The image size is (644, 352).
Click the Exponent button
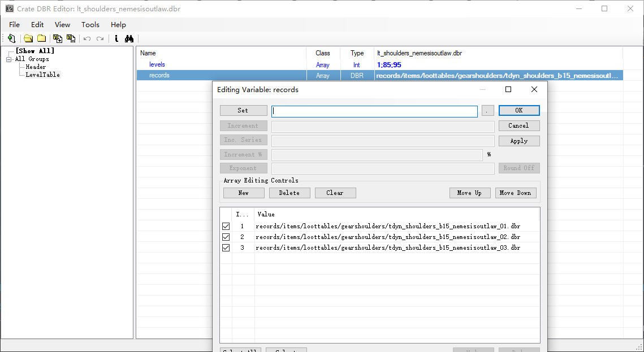click(243, 168)
